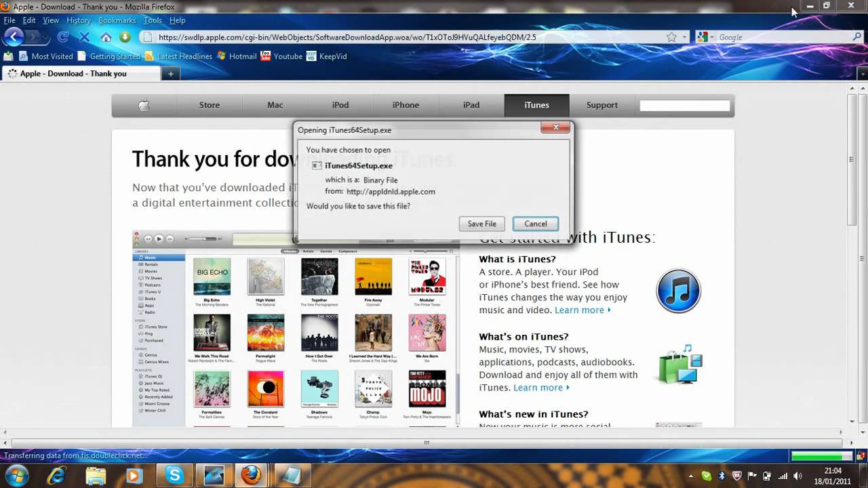The width and height of the screenshot is (868, 488).
Task: Click the blue iTunes music note icon
Action: [678, 291]
